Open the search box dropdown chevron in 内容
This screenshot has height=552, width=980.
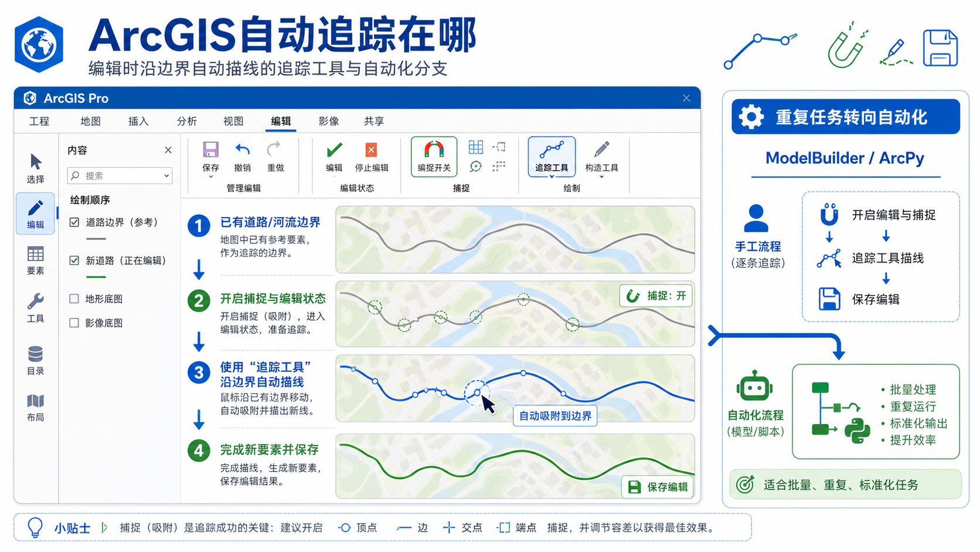point(166,176)
